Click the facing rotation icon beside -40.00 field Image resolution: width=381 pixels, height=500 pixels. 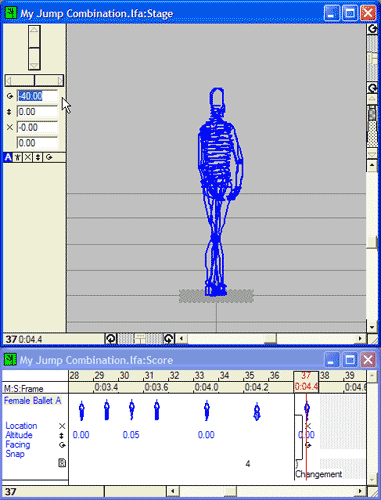pos(10,96)
